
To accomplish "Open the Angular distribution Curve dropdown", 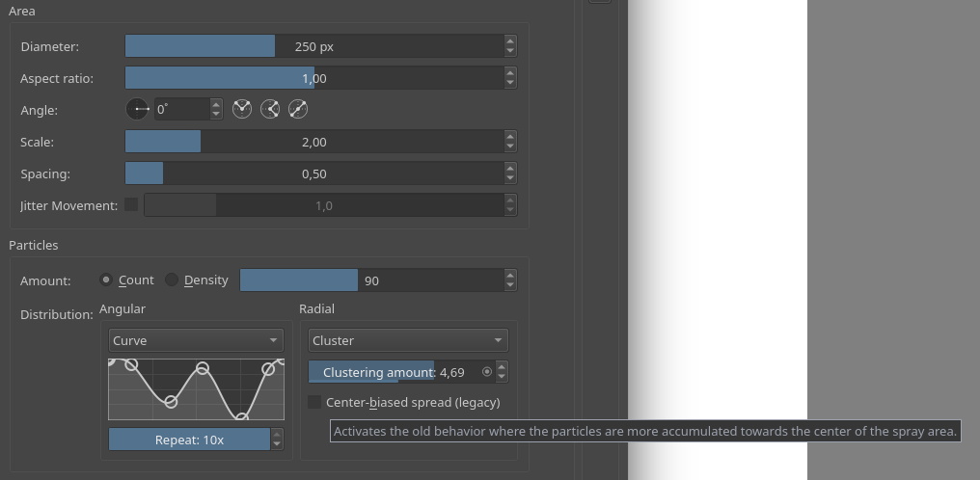I will tap(196, 340).
